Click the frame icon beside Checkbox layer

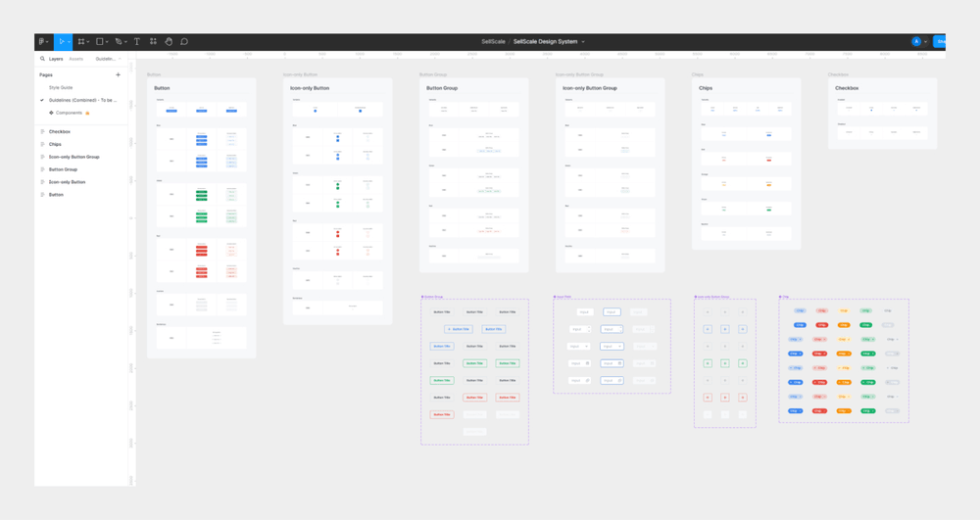42,132
